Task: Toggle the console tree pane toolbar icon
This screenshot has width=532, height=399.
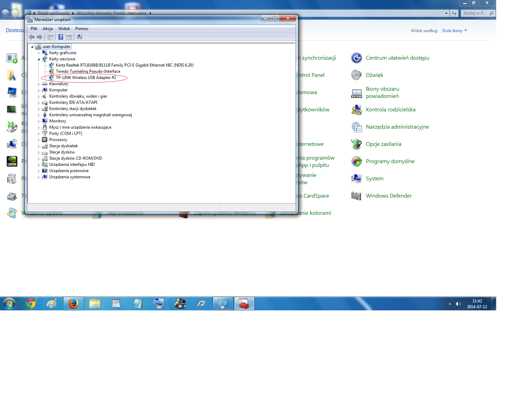Action: (x=50, y=37)
